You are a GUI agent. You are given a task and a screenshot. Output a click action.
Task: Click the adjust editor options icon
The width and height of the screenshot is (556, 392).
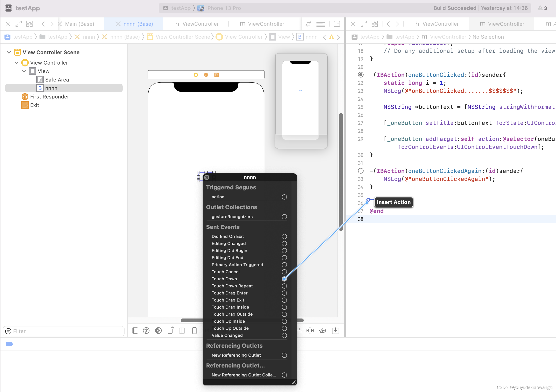(320, 24)
